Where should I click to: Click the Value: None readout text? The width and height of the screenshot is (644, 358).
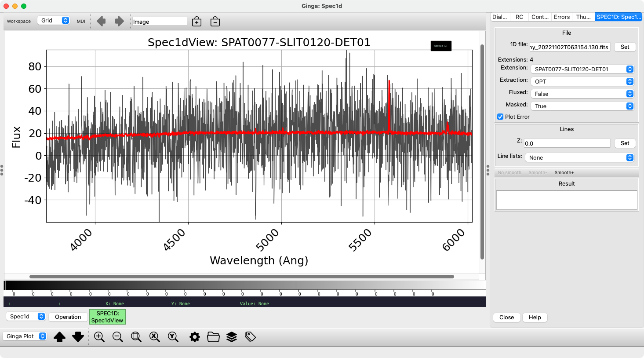pos(255,304)
